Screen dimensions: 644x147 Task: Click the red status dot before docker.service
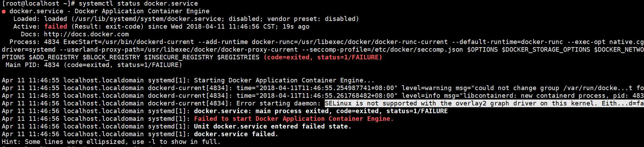pyautogui.click(x=3, y=12)
